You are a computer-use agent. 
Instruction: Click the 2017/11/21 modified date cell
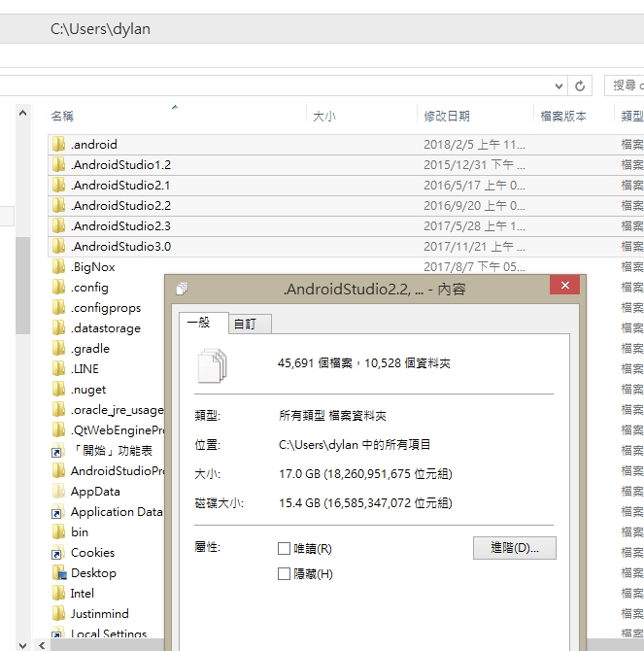pyautogui.click(x=474, y=247)
